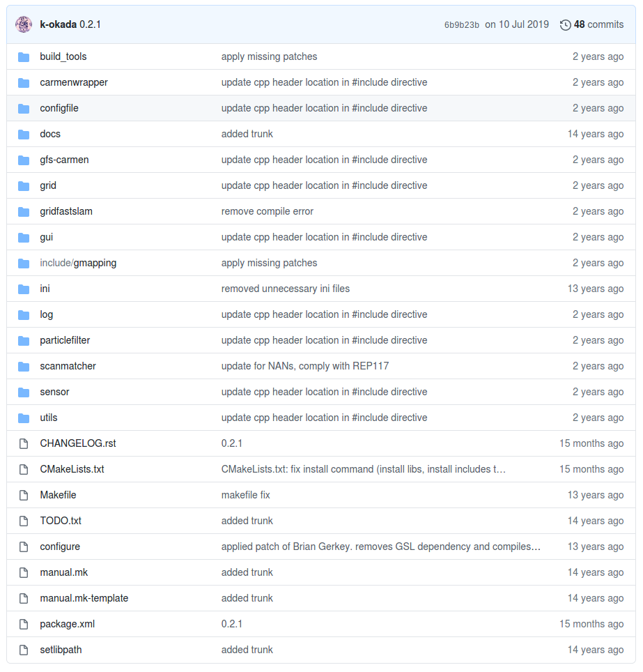Image resolution: width=643 pixels, height=672 pixels.
Task: Click the build_tools folder icon
Action: (24, 56)
